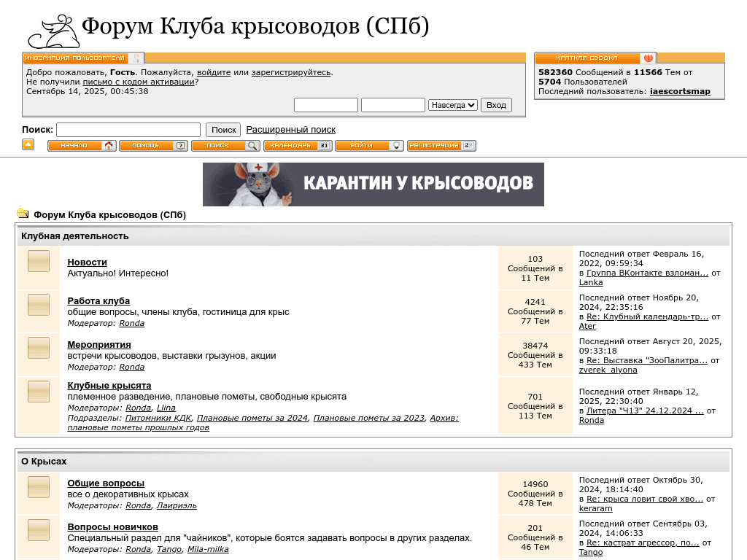Click the Поиск magnifier menu button

click(225, 146)
